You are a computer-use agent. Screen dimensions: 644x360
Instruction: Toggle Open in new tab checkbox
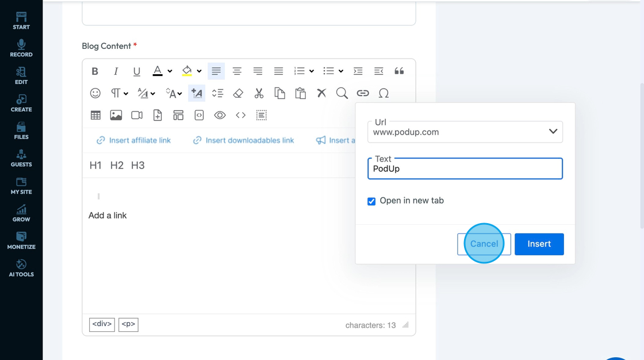click(371, 201)
